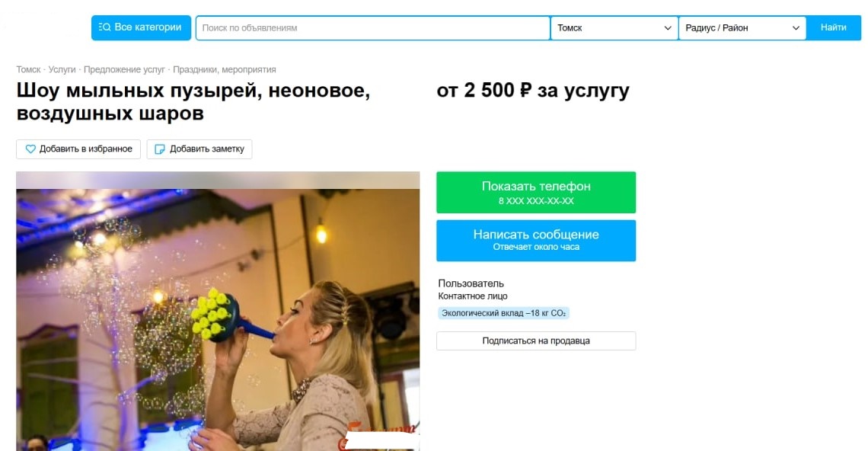Click the note icon beside Добавить заметку

159,149
